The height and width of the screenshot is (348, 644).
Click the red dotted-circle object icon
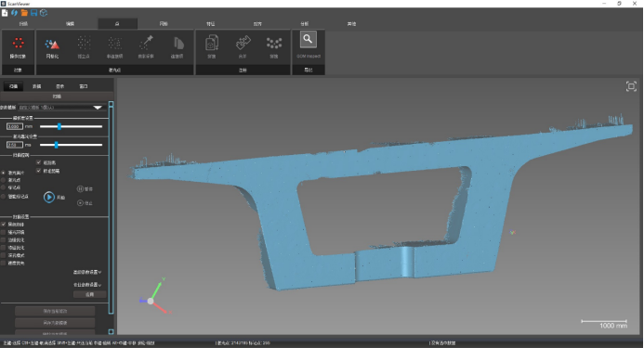pyautogui.click(x=18, y=43)
